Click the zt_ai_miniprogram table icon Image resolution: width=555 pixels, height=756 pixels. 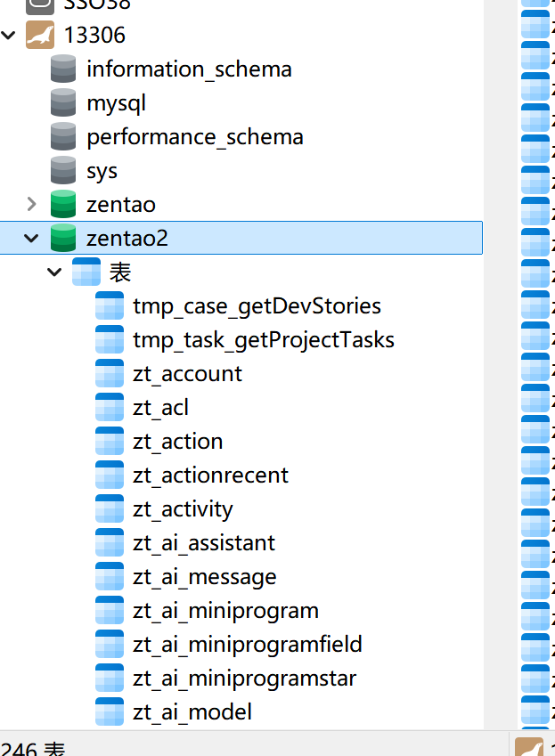(x=110, y=610)
